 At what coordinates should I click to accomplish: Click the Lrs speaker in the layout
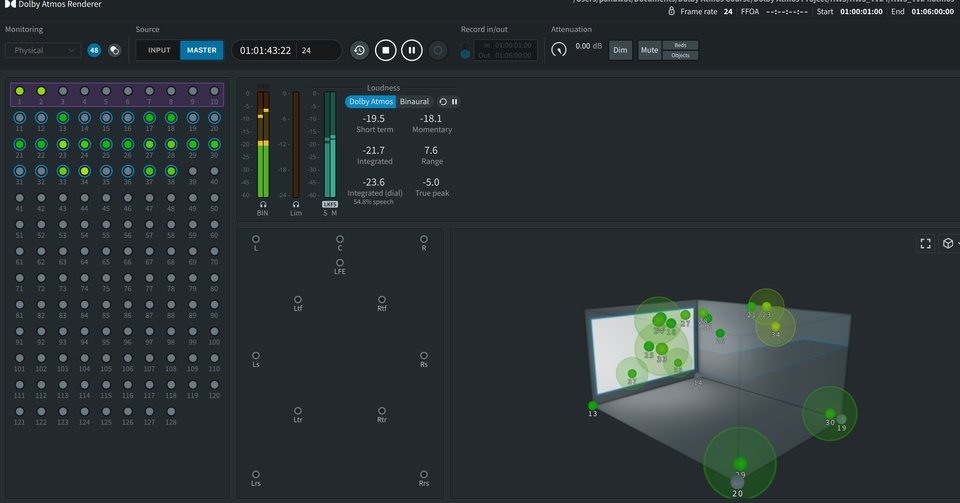(x=256, y=474)
